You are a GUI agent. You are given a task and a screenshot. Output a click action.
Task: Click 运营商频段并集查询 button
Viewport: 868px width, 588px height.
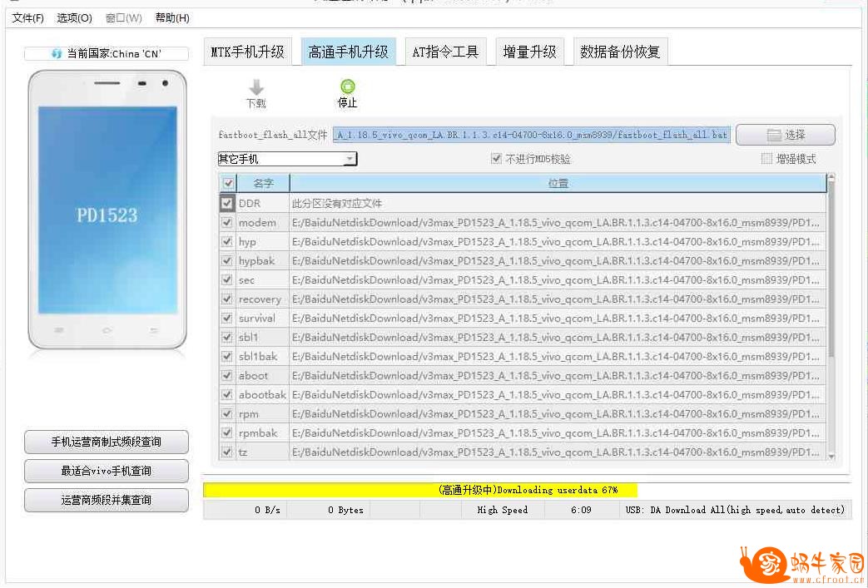pos(107,500)
